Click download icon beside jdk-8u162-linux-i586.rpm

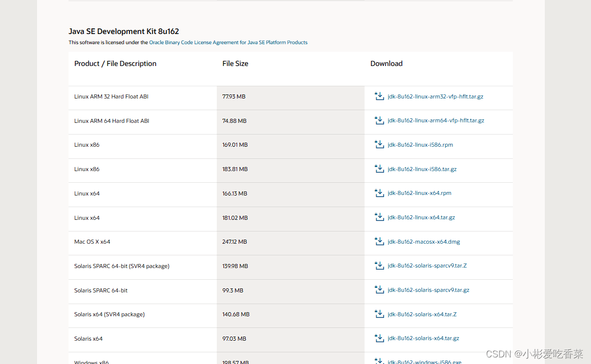click(379, 144)
